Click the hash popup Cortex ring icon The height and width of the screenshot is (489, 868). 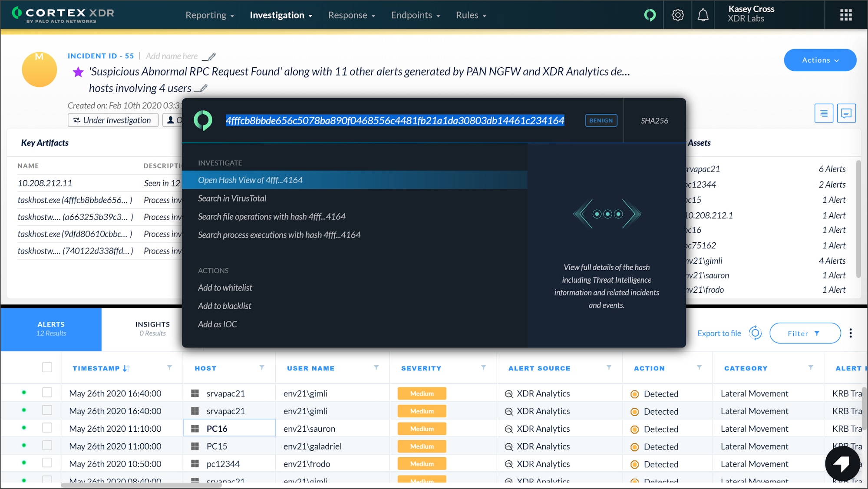pos(203,120)
